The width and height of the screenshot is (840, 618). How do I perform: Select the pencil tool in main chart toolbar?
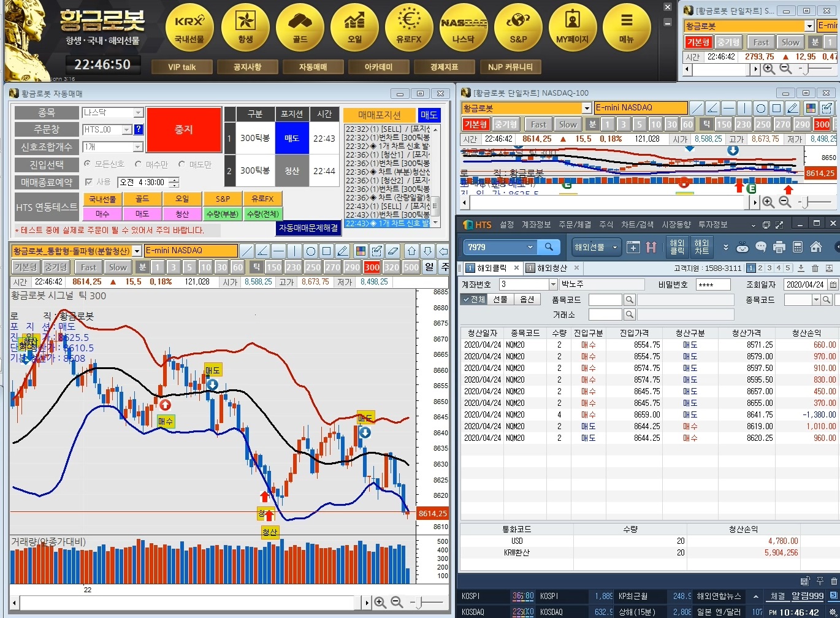(x=342, y=251)
